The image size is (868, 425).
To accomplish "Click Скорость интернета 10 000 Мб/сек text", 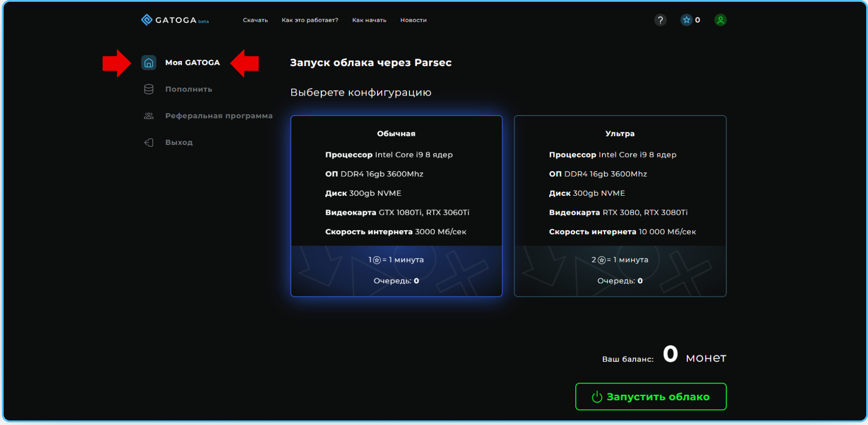I will pyautogui.click(x=622, y=232).
